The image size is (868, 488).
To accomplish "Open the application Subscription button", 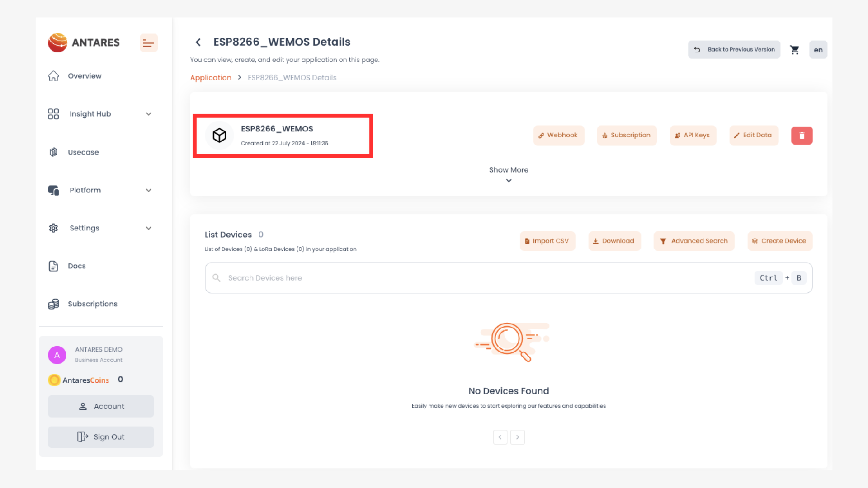I will click(627, 136).
